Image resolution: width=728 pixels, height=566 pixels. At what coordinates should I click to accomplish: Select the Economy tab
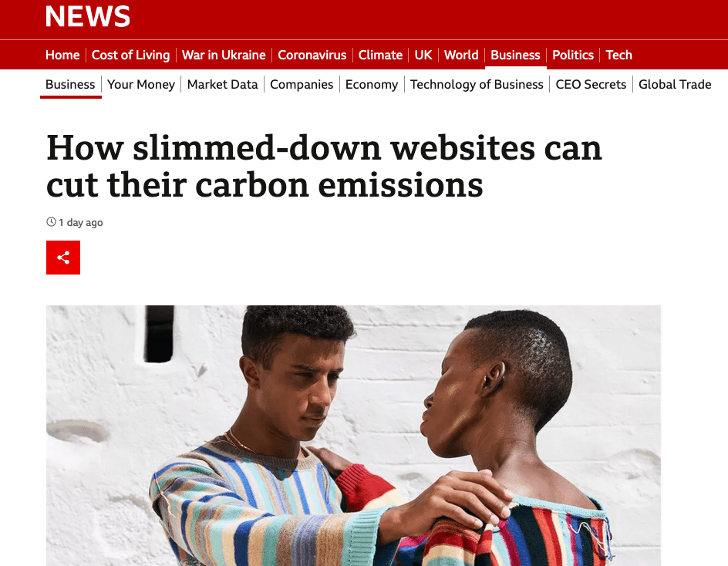point(372,85)
